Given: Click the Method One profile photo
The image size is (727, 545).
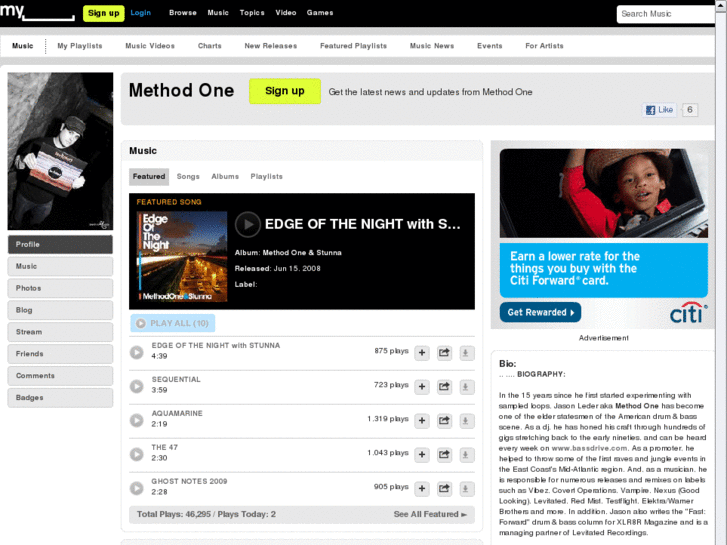Looking at the screenshot, I should [60, 151].
